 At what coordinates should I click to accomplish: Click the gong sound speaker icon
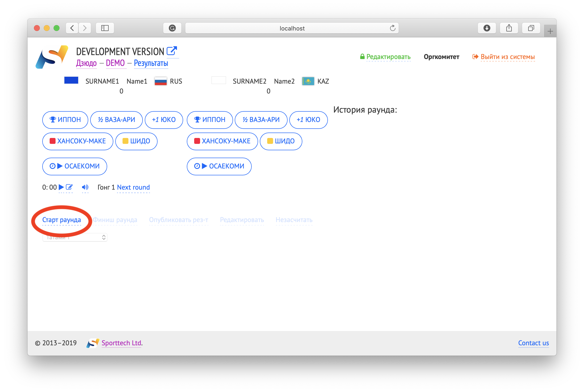click(85, 187)
